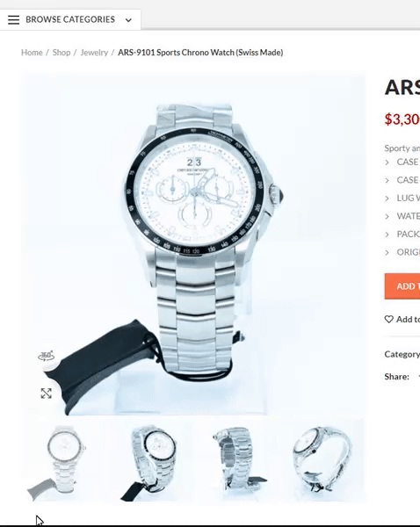Image resolution: width=420 pixels, height=527 pixels.
Task: Go to the Home breadcrumb link
Action: coord(32,53)
